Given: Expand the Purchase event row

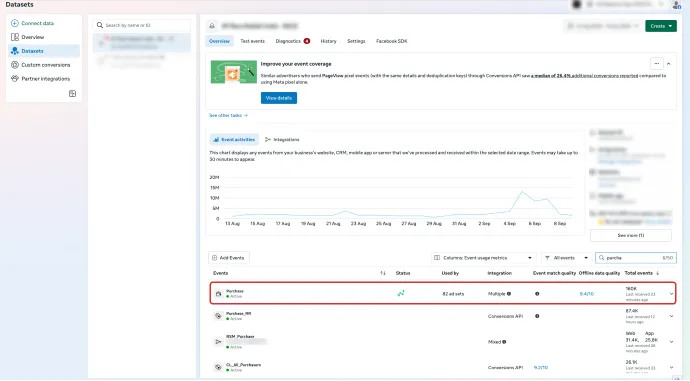Looking at the screenshot, I should click(x=672, y=293).
